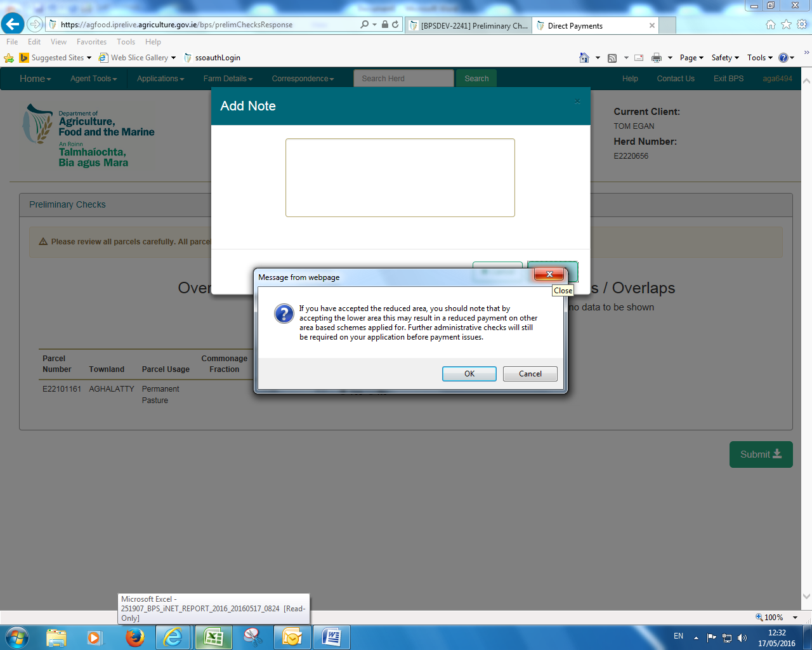Open Microsoft Excel from the taskbar
The image size is (812, 650).
coord(213,637)
